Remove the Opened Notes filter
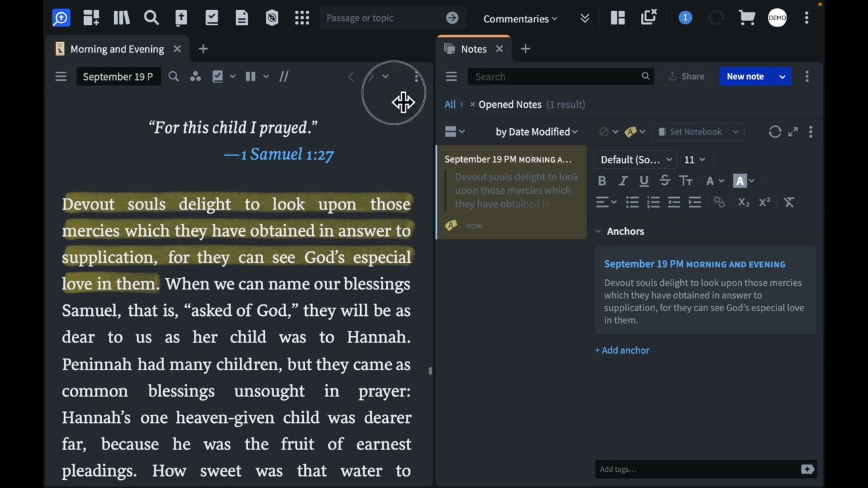 click(473, 104)
